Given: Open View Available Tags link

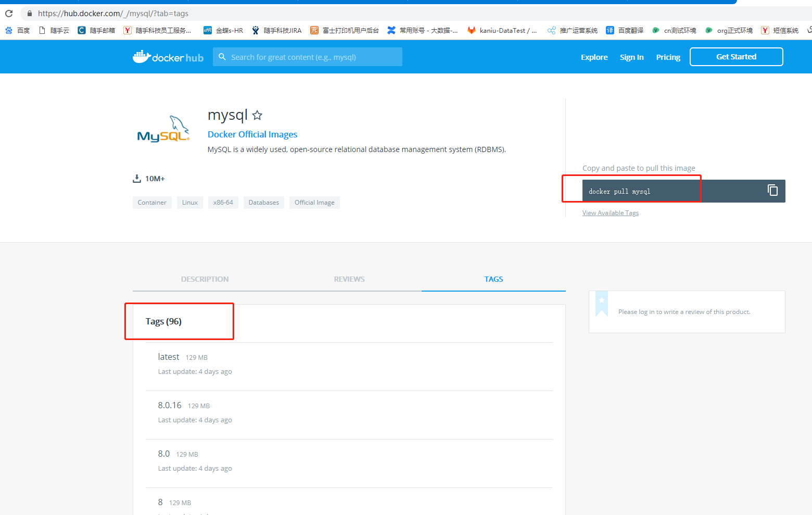Looking at the screenshot, I should 610,212.
